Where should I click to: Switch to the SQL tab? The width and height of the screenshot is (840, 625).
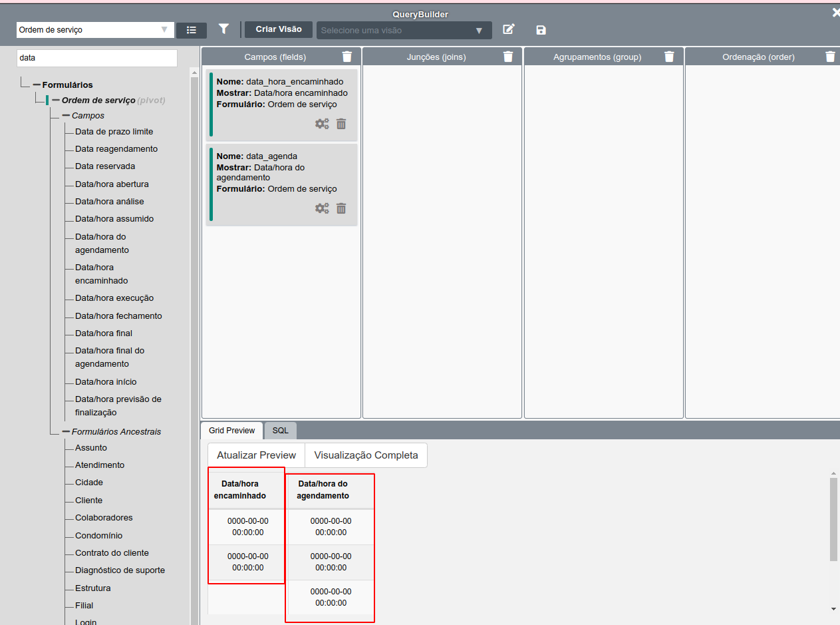[280, 430]
